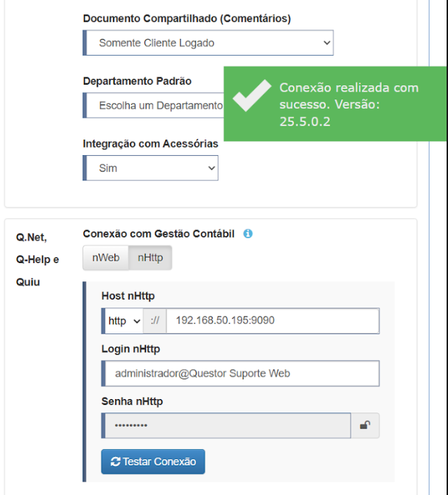Click into the Senha nHttp password field
448x495 pixels.
point(226,425)
